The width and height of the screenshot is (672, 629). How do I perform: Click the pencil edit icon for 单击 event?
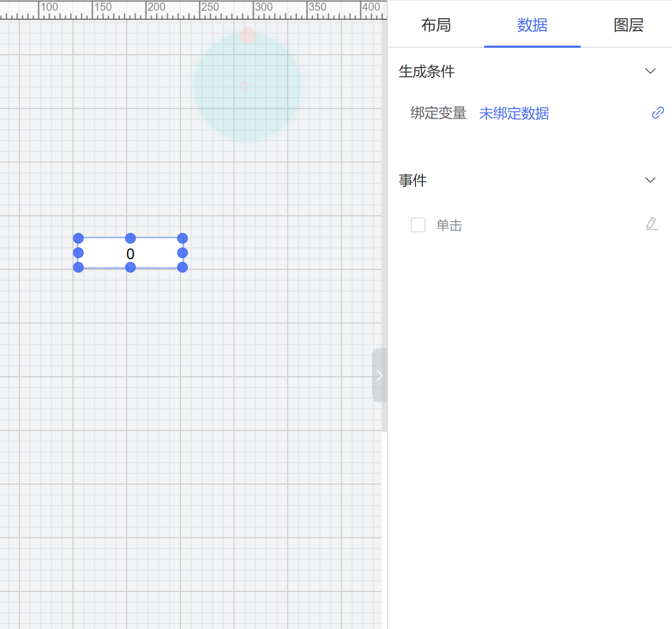pyautogui.click(x=652, y=224)
